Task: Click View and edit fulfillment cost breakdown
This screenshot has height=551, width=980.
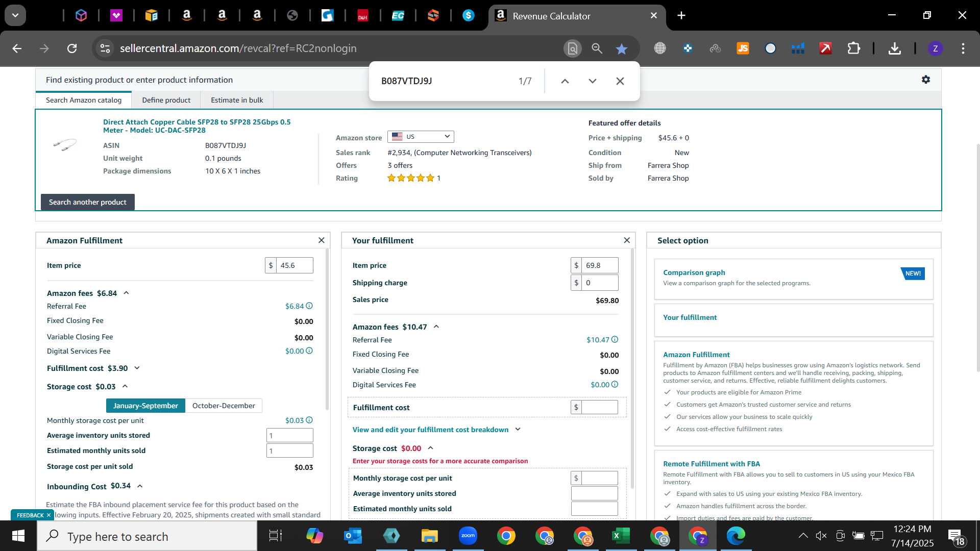Action: click(430, 430)
